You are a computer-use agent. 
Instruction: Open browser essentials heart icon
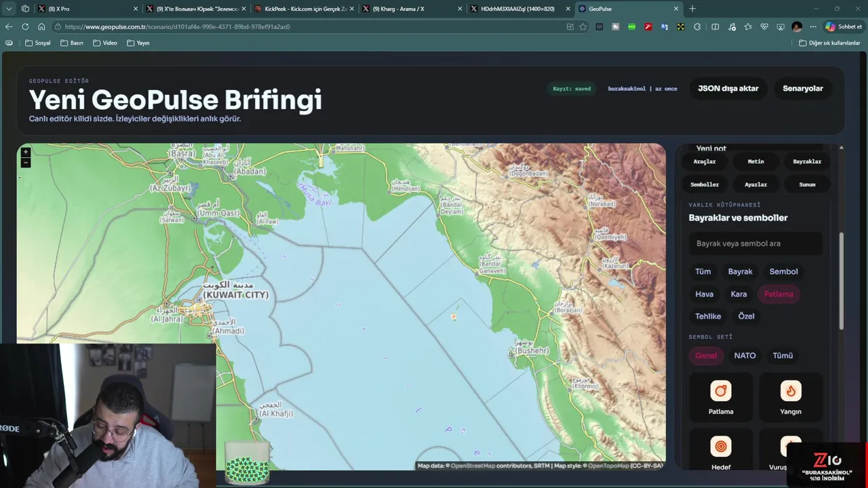(x=764, y=26)
